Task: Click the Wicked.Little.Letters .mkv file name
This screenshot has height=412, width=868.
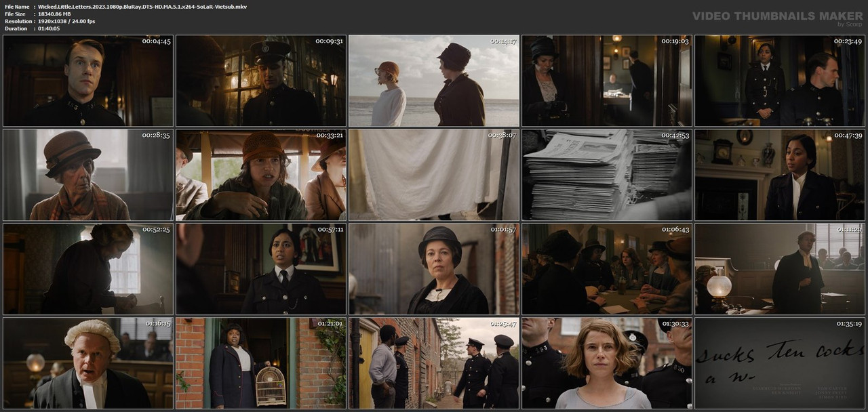Action: pyautogui.click(x=142, y=6)
